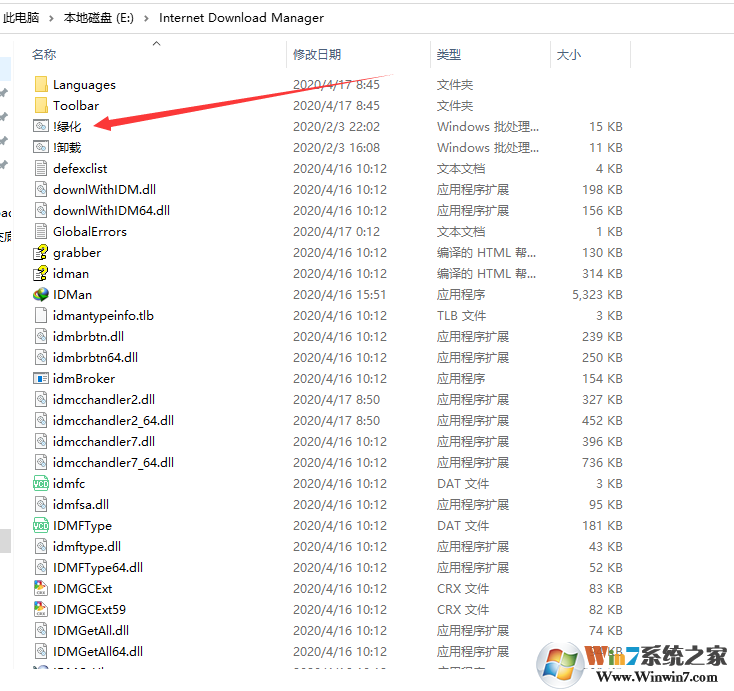Toggle sort direction arrow above 名称
This screenshot has height=691, width=734.
(157, 44)
